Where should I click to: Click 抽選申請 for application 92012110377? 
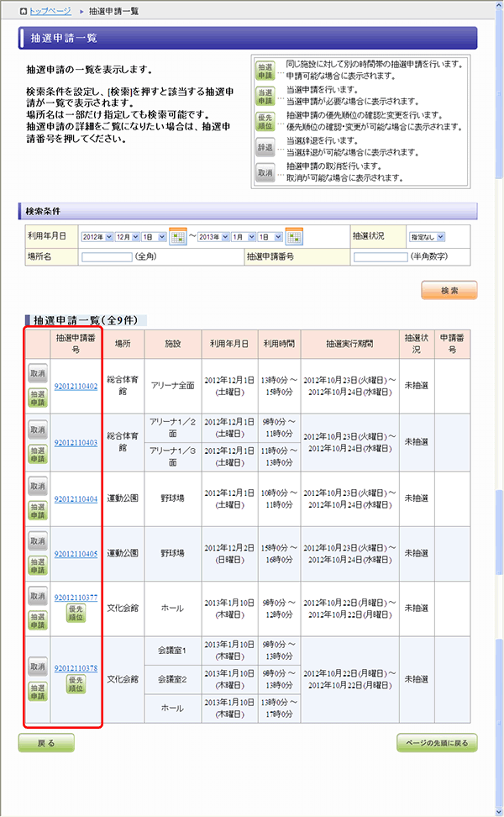coord(38,620)
